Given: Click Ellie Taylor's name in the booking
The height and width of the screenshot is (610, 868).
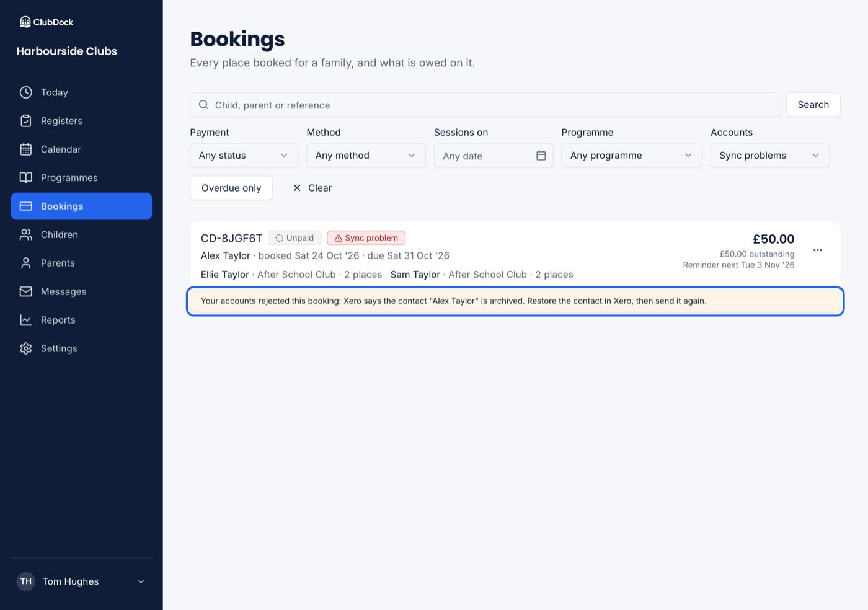Looking at the screenshot, I should tap(225, 275).
